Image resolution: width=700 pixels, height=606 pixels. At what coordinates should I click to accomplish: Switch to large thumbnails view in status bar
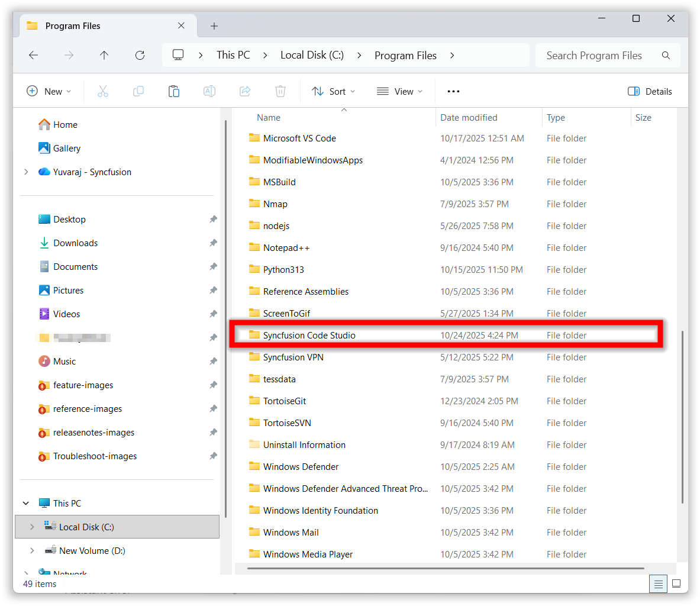coord(676,584)
